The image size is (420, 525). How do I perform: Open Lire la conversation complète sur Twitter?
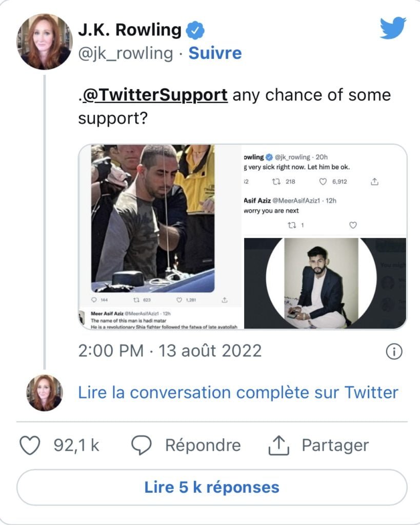[238, 393]
